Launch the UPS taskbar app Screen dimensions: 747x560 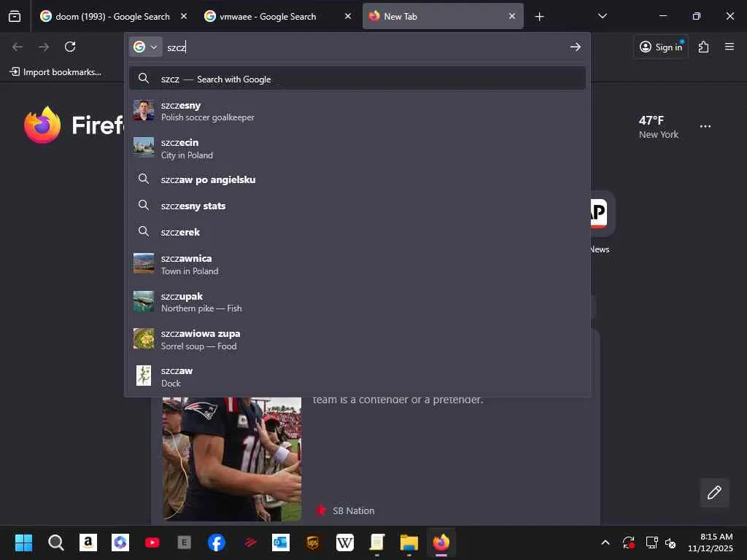pyautogui.click(x=312, y=542)
